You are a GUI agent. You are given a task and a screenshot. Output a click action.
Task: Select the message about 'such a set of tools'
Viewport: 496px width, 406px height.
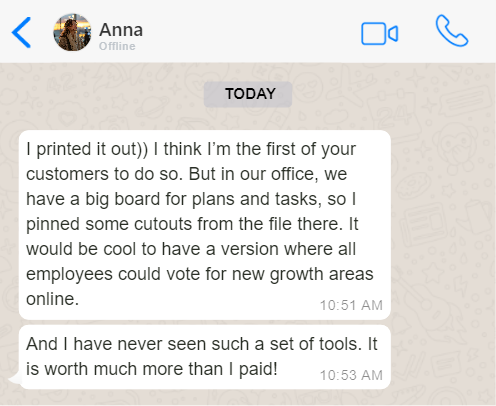click(x=205, y=357)
